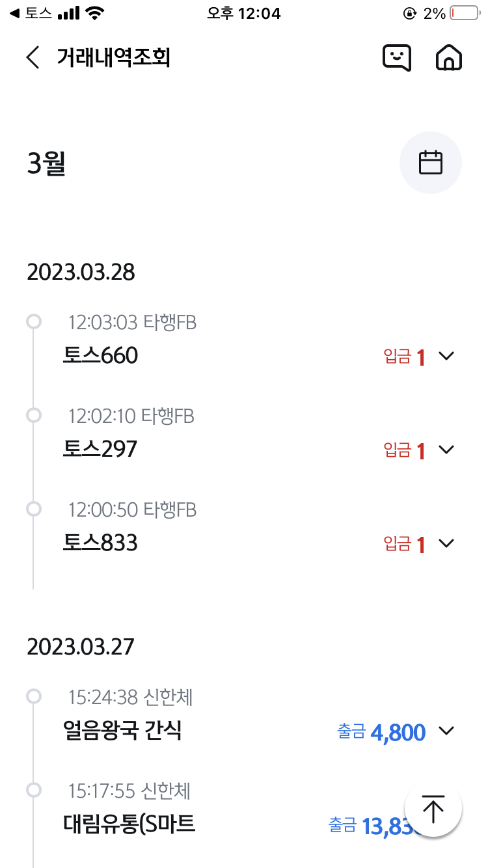Open the calendar date picker icon
Viewport: 488px width, 868px height.
430,163
